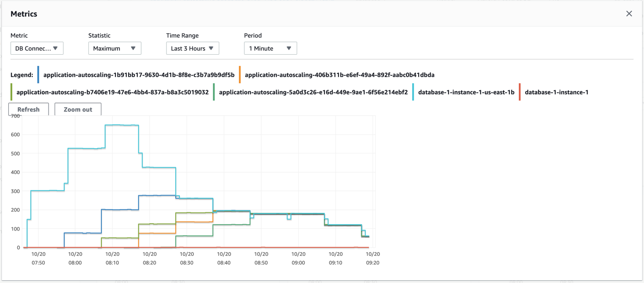Select legend entry database-1-instance-1

[557, 92]
